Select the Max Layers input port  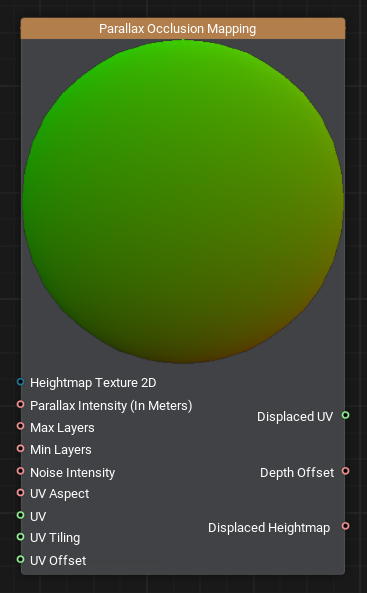(20, 426)
